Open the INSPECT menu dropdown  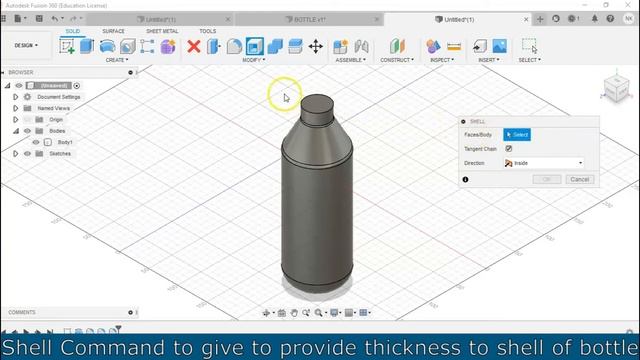[442, 60]
